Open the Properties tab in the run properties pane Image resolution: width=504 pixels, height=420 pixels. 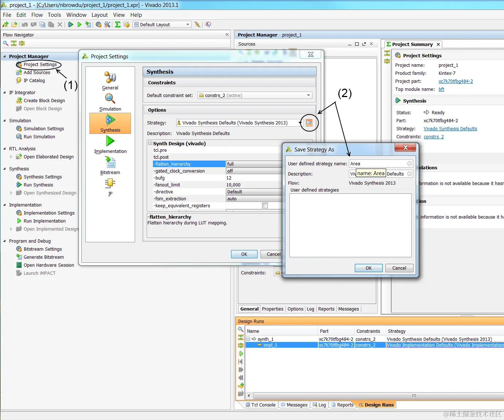[x=273, y=309]
